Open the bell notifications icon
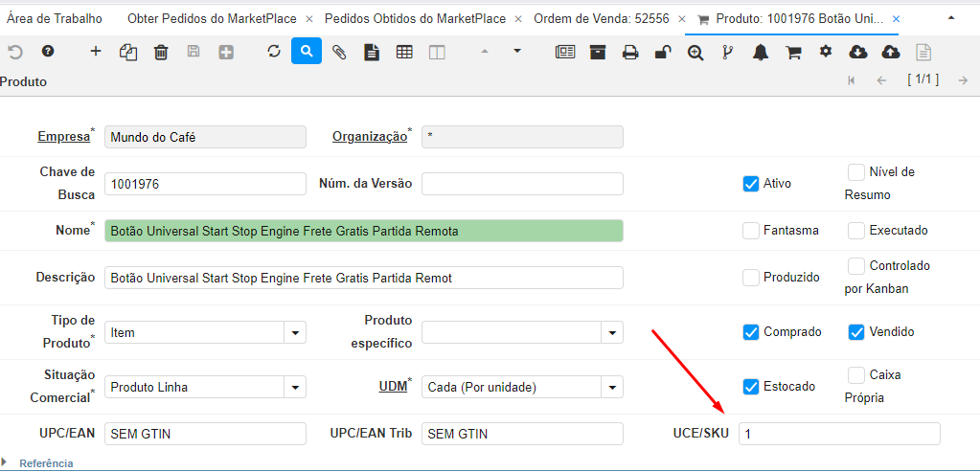This screenshot has width=980, height=472. pyautogui.click(x=761, y=52)
